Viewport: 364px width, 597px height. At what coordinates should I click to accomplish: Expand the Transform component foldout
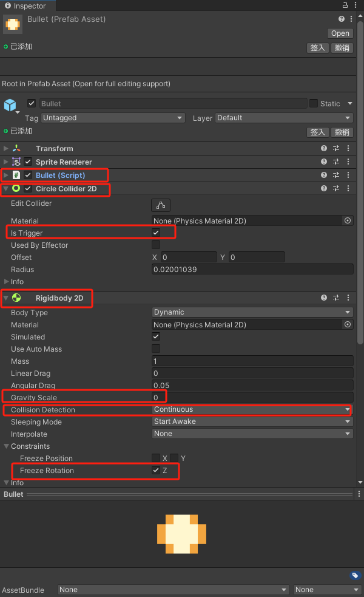point(5,148)
